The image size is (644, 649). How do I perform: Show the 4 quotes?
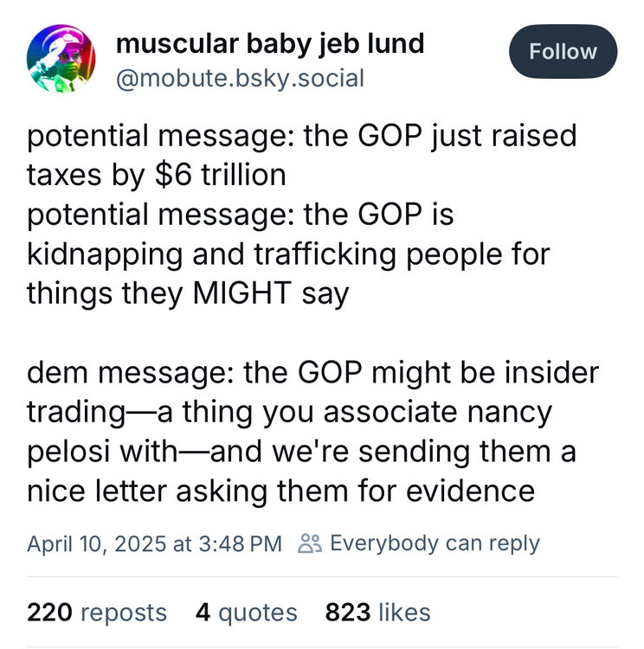[246, 613]
